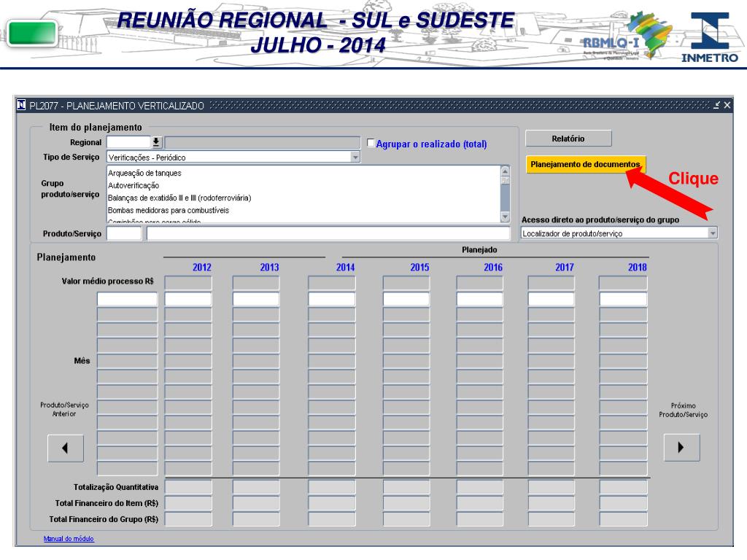Click Total Financeiro do Grupo field for 2012
The image size is (747, 560).
tap(188, 518)
